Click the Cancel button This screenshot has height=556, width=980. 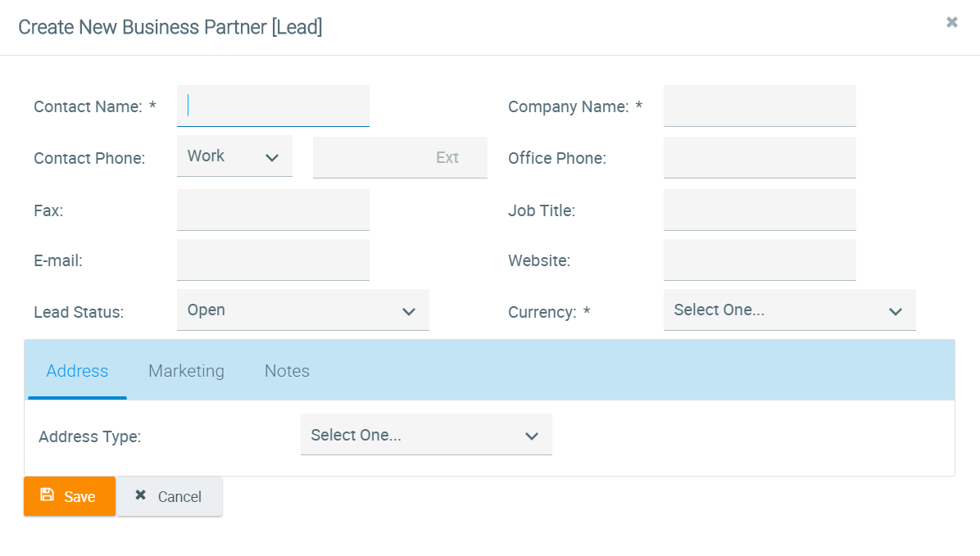coord(170,496)
